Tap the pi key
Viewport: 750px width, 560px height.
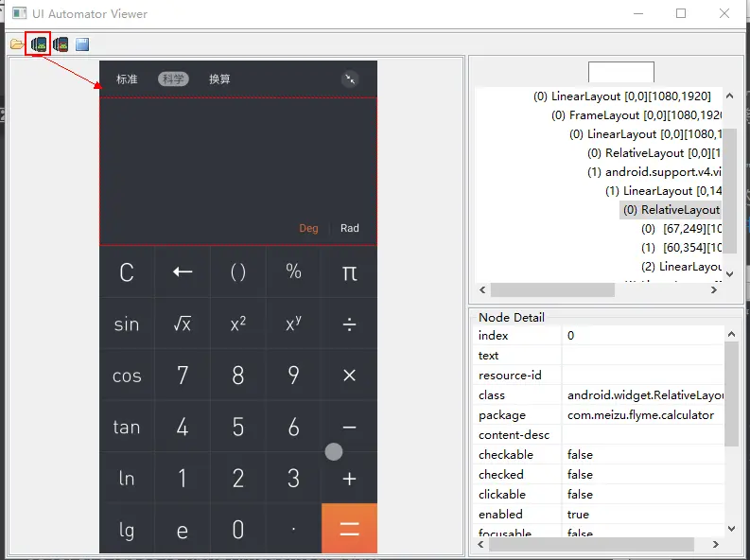349,273
